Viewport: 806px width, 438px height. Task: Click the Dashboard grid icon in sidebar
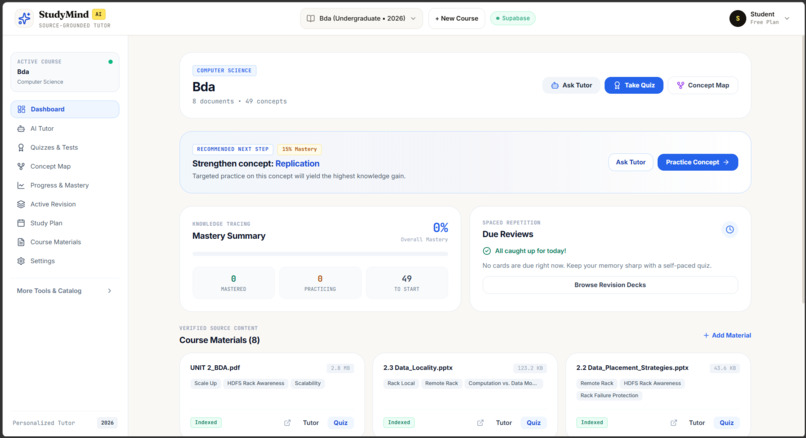coord(21,109)
